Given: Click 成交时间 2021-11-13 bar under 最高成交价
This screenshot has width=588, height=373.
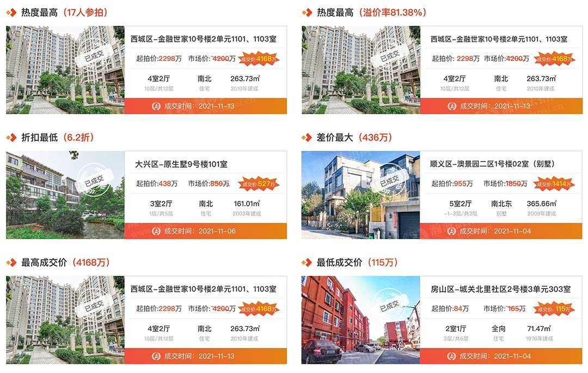Looking at the screenshot, I should (x=205, y=356).
